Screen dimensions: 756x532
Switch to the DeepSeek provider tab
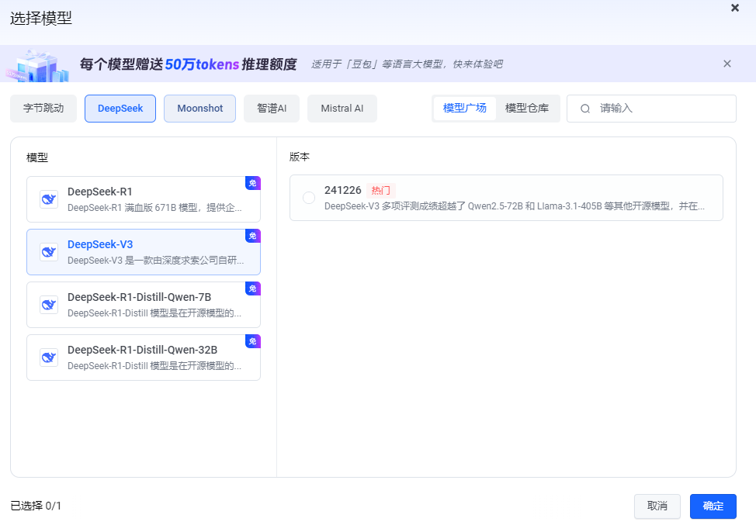[120, 109]
